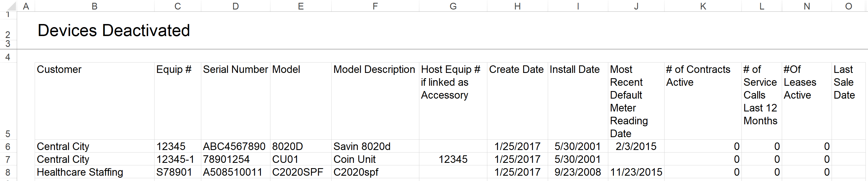Image resolution: width=868 pixels, height=181 pixels.
Task: Click meter reading date 11/23/2015
Action: [x=636, y=172]
